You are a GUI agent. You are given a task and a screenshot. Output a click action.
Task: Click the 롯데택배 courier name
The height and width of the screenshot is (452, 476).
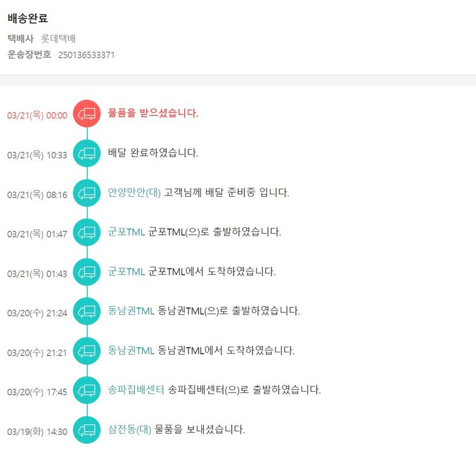tap(58, 39)
